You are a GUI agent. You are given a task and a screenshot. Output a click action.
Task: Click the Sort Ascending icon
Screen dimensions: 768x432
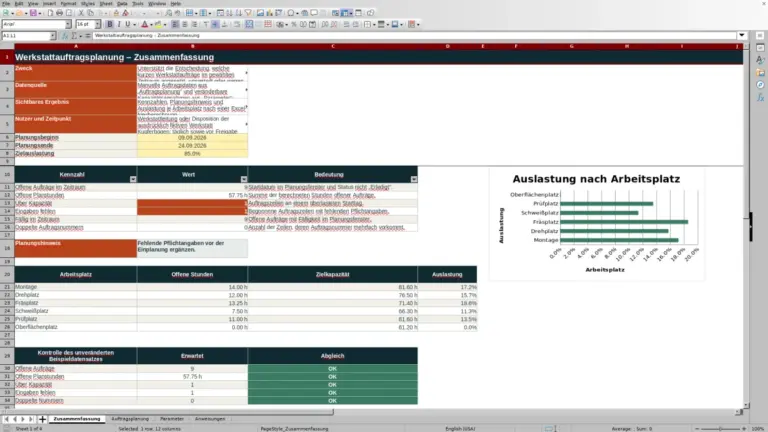point(229,13)
